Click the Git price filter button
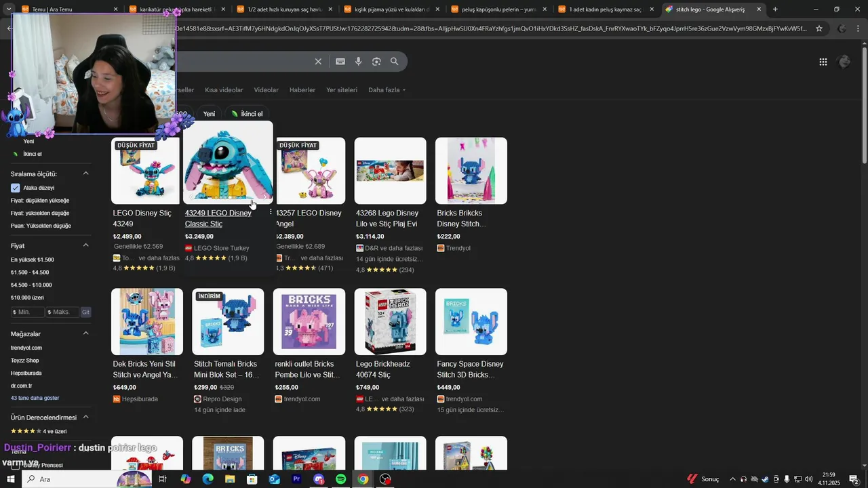Viewport: 868px width, 488px height. click(85, 312)
